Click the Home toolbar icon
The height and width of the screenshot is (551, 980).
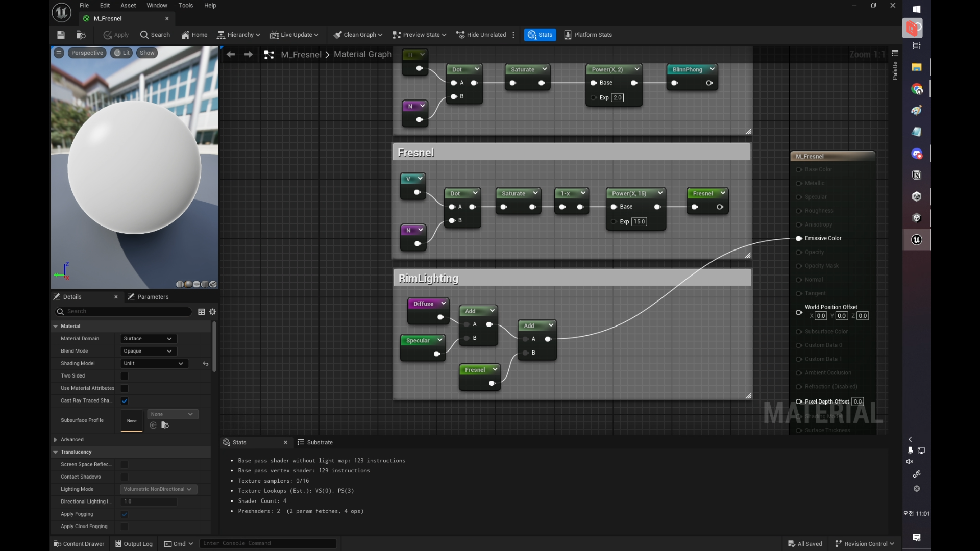[194, 35]
